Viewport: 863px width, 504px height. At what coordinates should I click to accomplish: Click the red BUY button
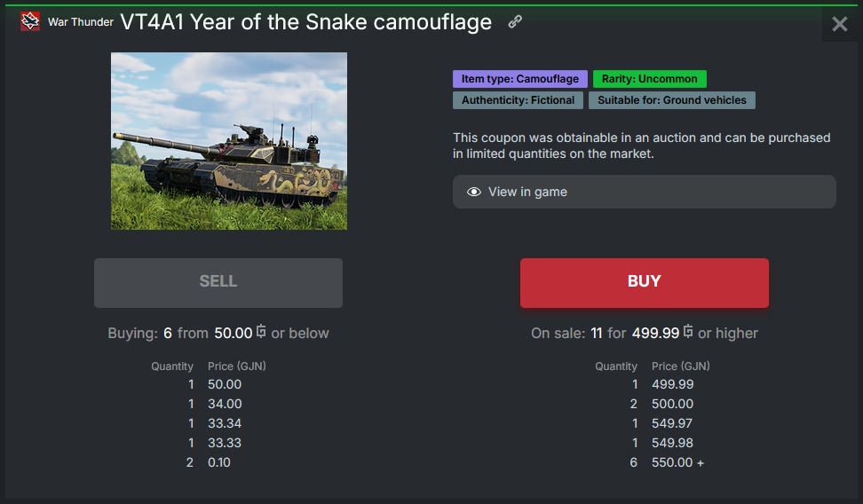644,283
